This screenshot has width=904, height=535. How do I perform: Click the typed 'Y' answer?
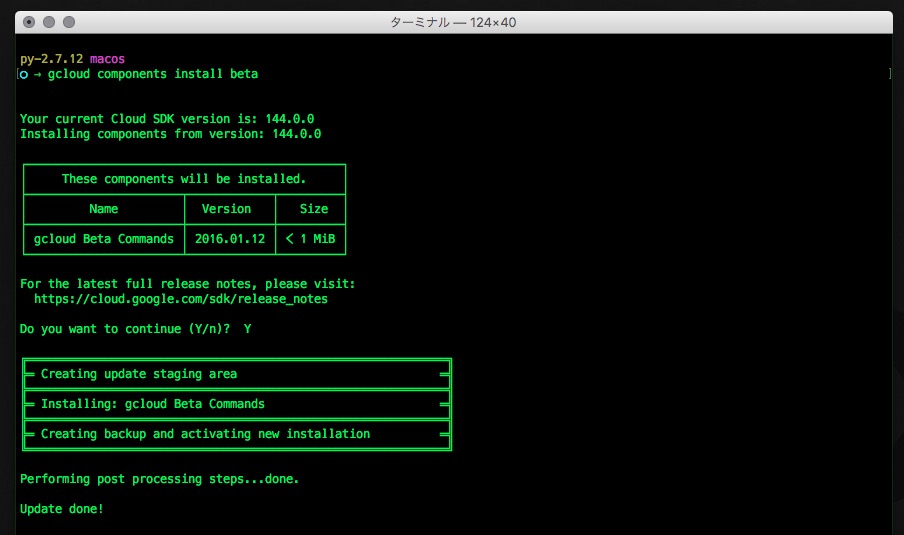tap(247, 329)
